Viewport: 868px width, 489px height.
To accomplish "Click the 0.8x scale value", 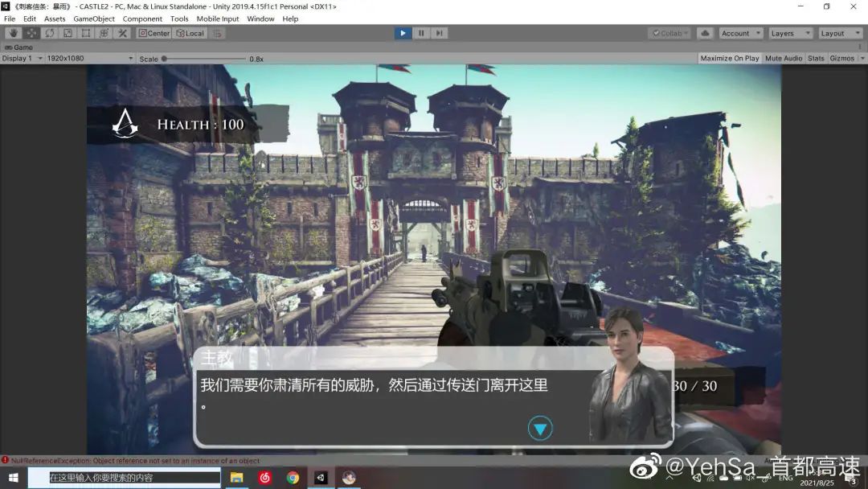I will [x=256, y=59].
